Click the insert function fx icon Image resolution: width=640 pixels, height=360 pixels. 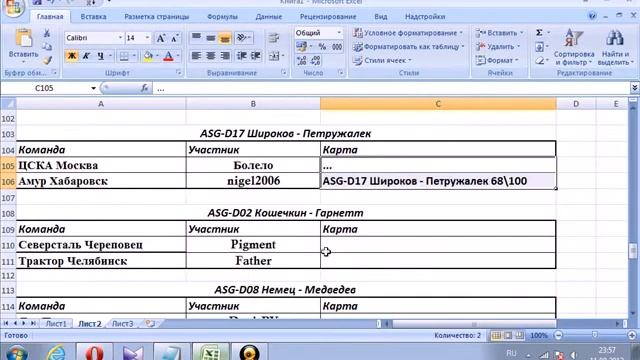pyautogui.click(x=144, y=88)
